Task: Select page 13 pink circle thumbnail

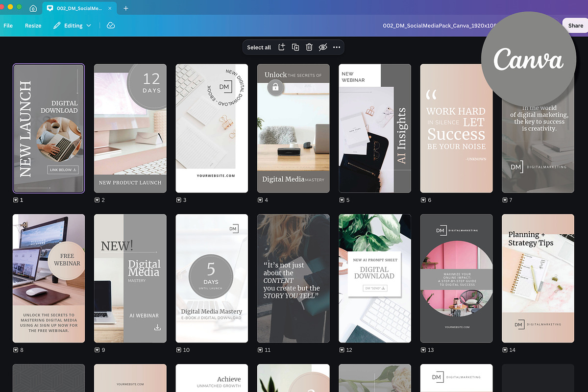Action: click(457, 278)
